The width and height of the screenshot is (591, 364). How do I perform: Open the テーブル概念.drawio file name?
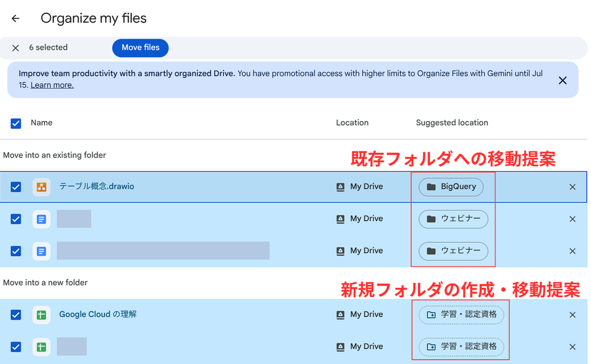click(x=96, y=186)
